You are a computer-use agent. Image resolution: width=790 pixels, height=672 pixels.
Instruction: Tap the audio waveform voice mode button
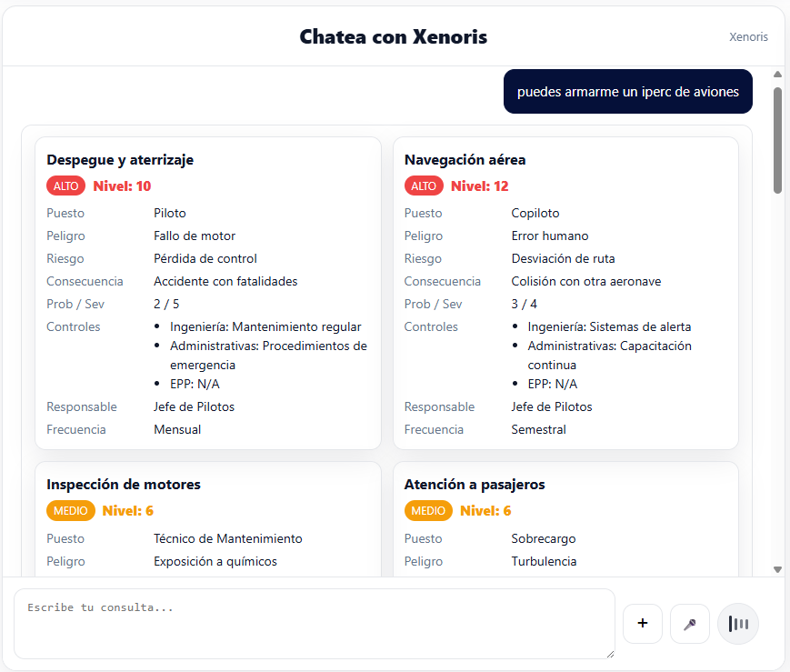(x=738, y=624)
